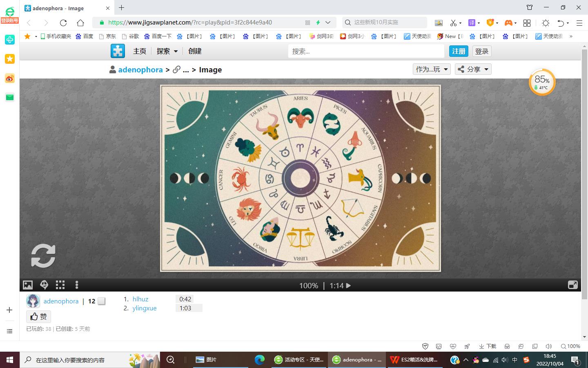This screenshot has width=588, height=368.
Task: Open the 创建 create menu item
Action: click(195, 51)
